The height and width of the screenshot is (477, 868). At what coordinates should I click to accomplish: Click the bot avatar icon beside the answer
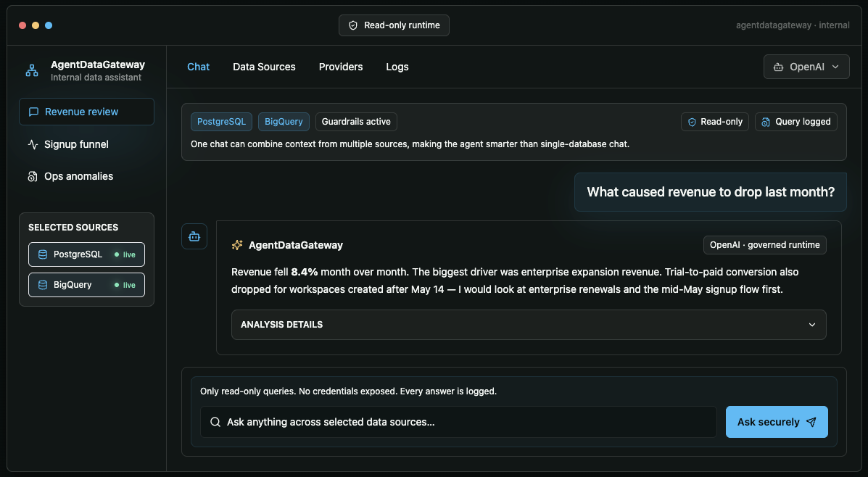194,236
